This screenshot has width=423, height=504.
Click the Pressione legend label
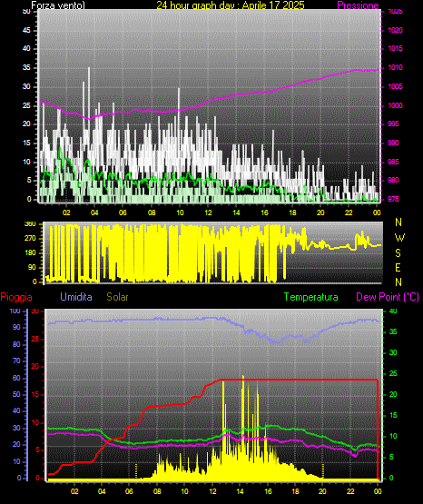tap(358, 5)
